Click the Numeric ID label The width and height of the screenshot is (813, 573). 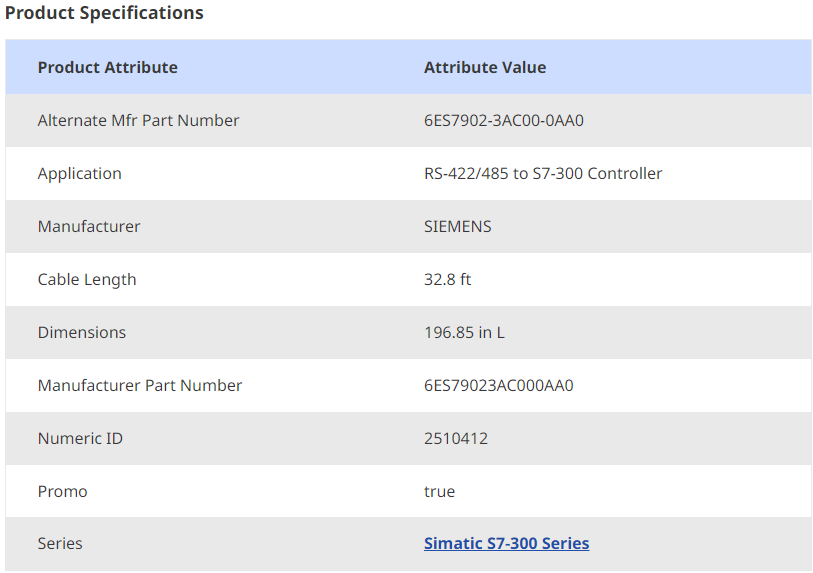[x=80, y=439]
